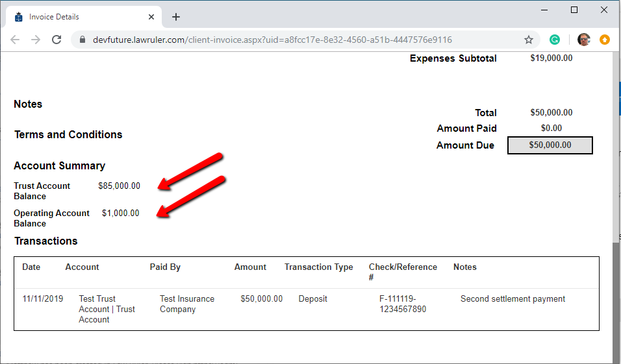Close the Invoice Details tab
Screen dimensions: 621x364
[151, 17]
